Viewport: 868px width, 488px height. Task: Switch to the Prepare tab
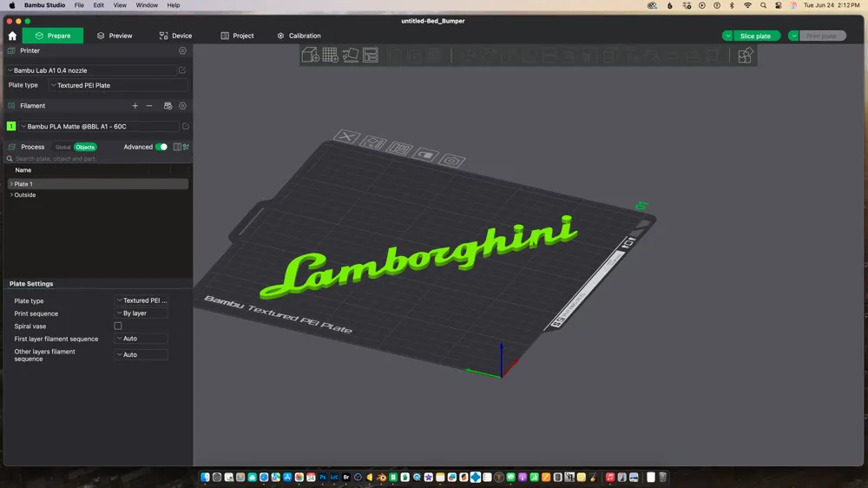tap(53, 36)
